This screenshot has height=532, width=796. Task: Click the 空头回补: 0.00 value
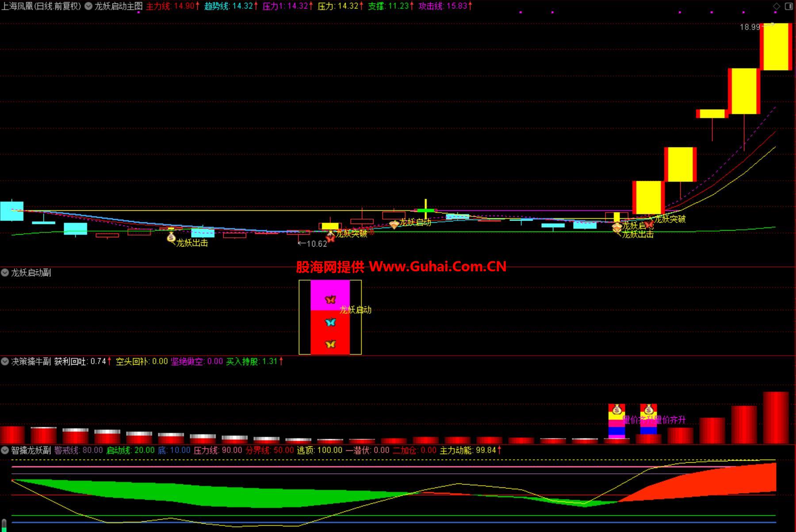142,361
